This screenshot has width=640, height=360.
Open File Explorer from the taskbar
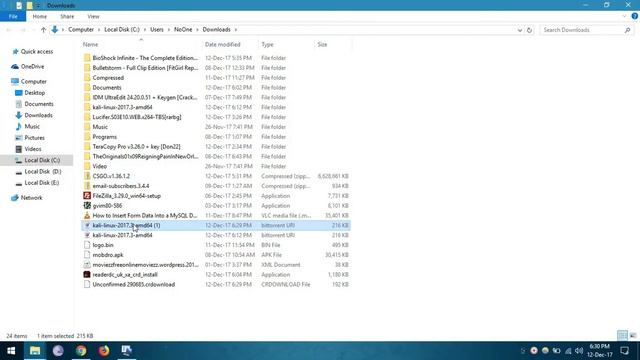click(x=35, y=351)
